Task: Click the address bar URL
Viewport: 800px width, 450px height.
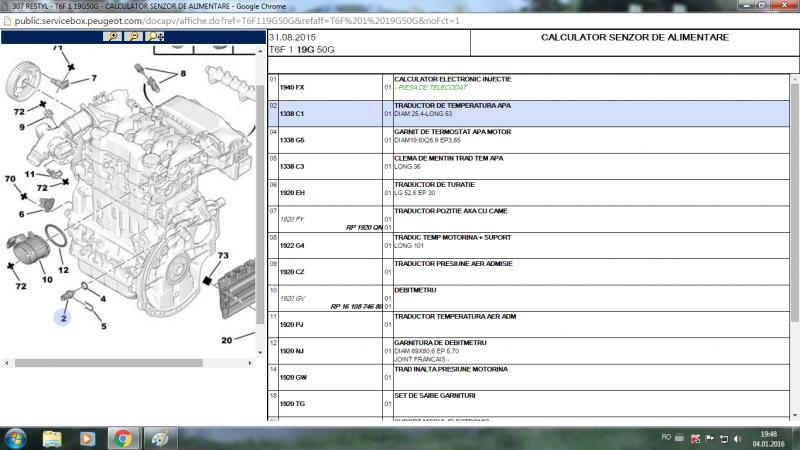Action: (x=237, y=21)
